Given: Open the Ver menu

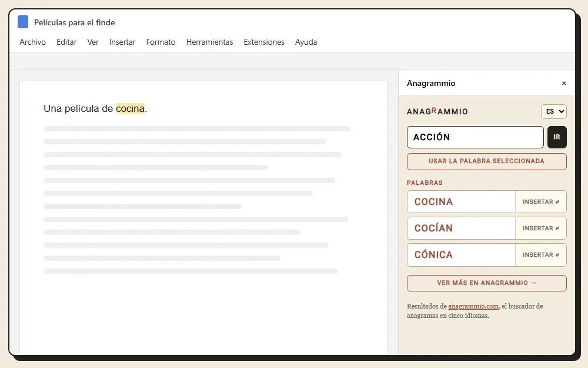Looking at the screenshot, I should click(x=93, y=42).
